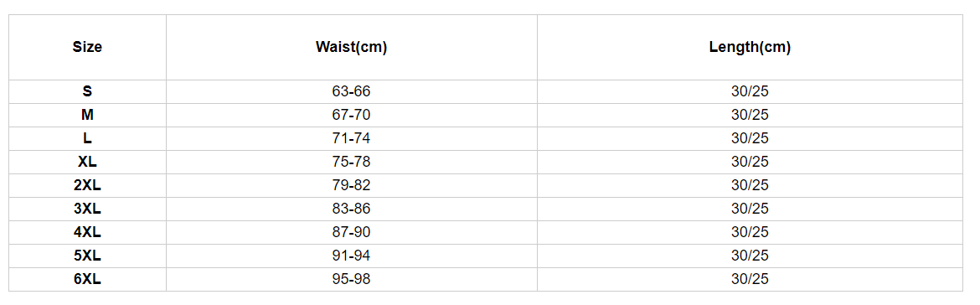This screenshot has height=305, width=980.
Task: Click waist value 75-78
Action: click(x=351, y=162)
